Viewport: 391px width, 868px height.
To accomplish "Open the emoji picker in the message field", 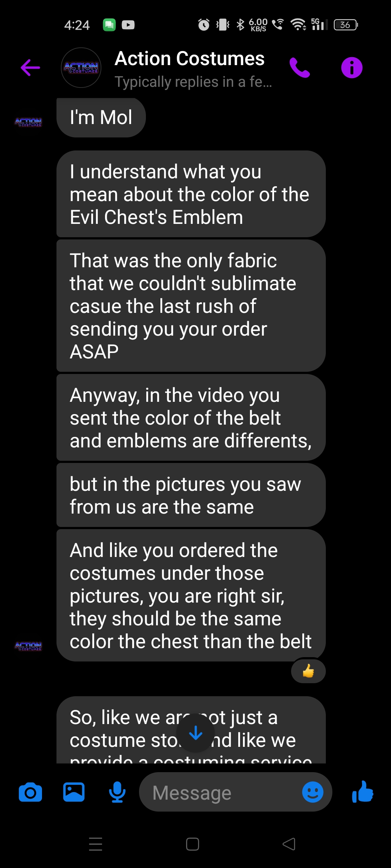I will click(312, 792).
